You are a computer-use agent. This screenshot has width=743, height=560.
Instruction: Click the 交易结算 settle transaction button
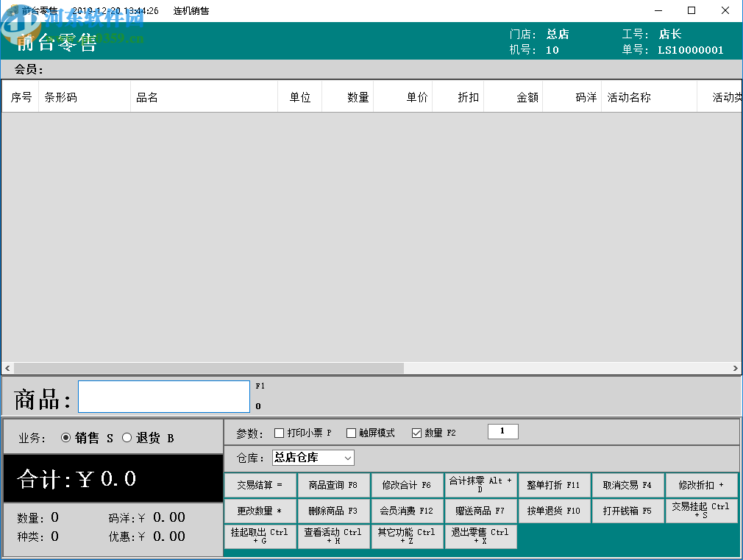260,485
